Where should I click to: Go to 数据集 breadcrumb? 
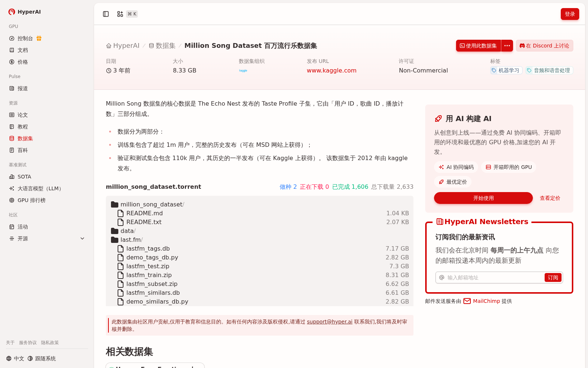point(162,46)
